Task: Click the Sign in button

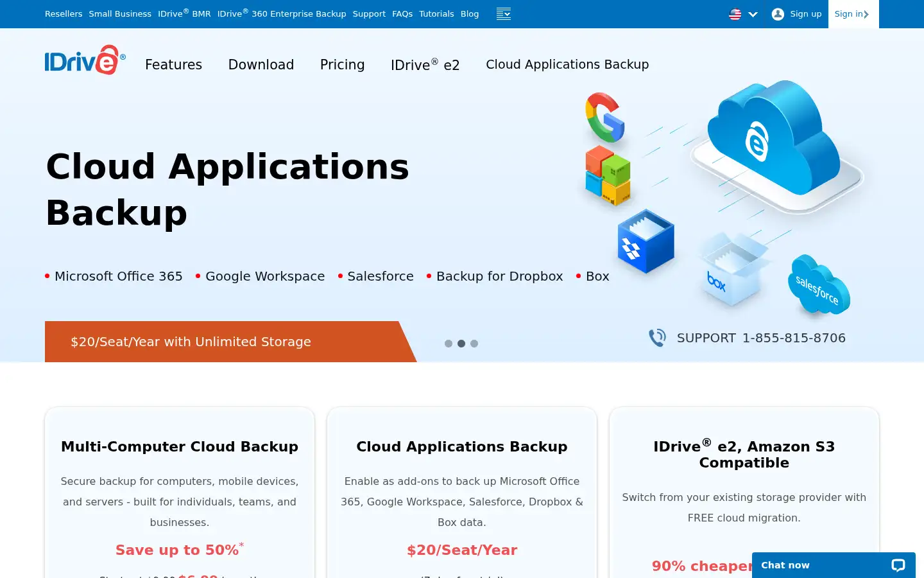Action: (853, 14)
